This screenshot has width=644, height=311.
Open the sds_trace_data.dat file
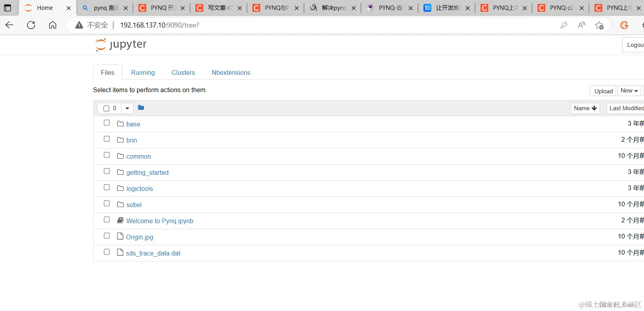tap(153, 253)
